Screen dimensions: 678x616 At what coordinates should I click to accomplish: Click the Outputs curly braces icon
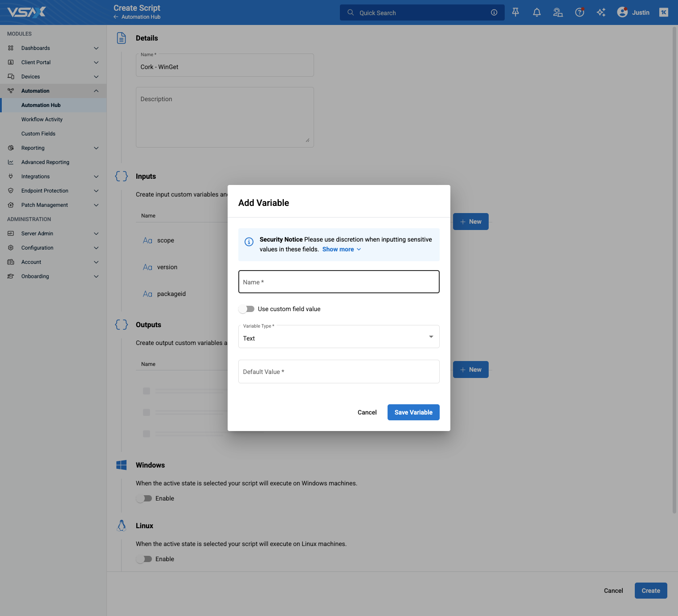click(x=121, y=324)
